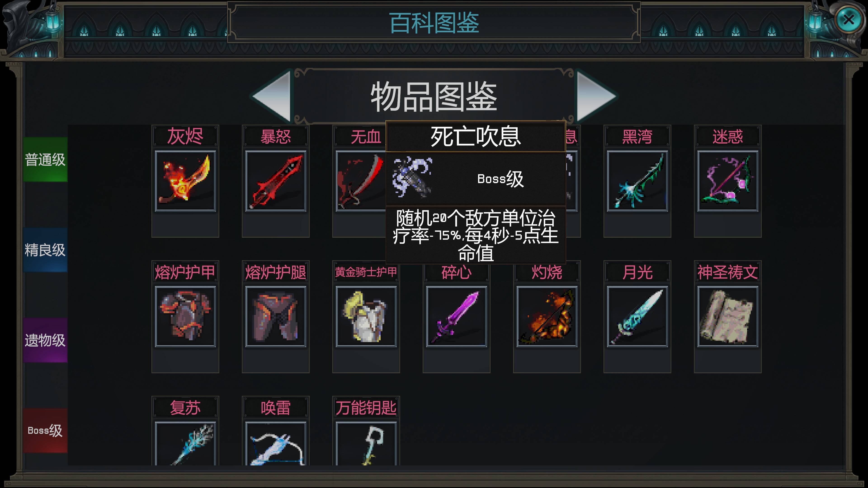Go to previous codex page arrow

point(271,96)
